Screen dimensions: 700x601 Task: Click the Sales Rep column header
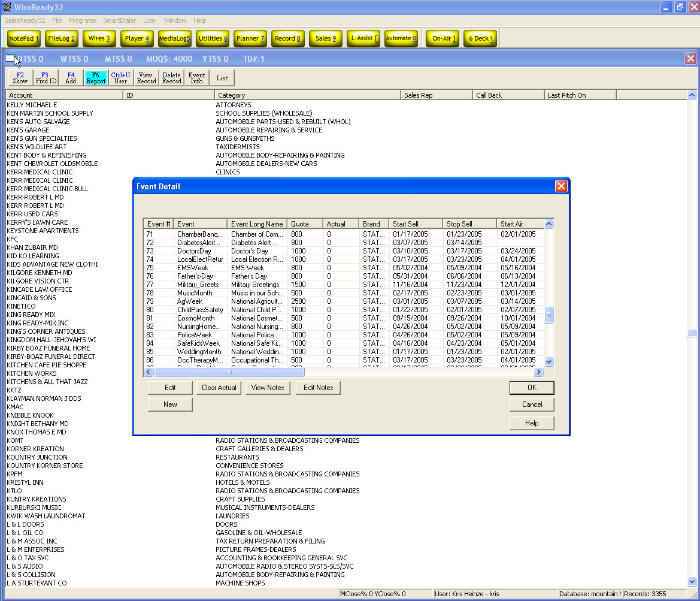click(437, 95)
